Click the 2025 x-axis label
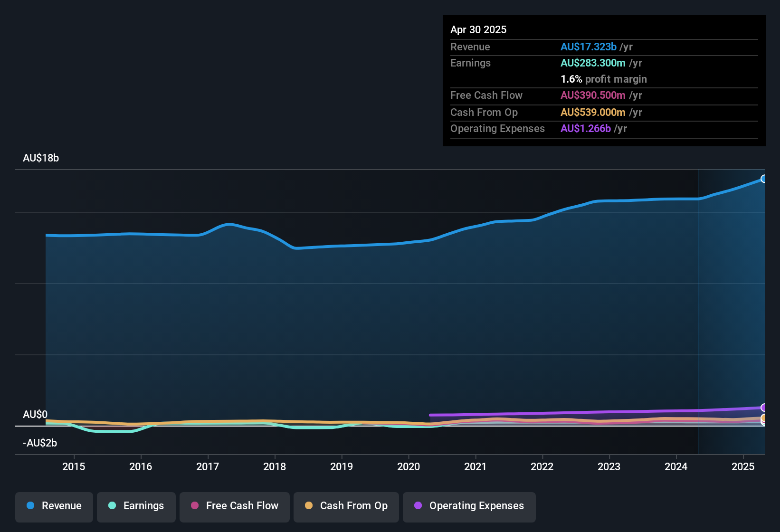The height and width of the screenshot is (532, 780). click(x=743, y=466)
